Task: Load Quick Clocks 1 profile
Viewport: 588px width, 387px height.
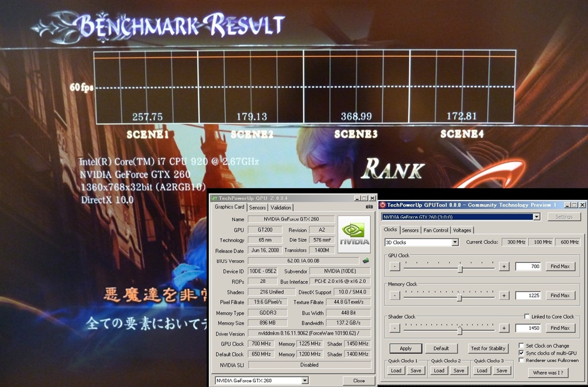Action: click(396, 370)
